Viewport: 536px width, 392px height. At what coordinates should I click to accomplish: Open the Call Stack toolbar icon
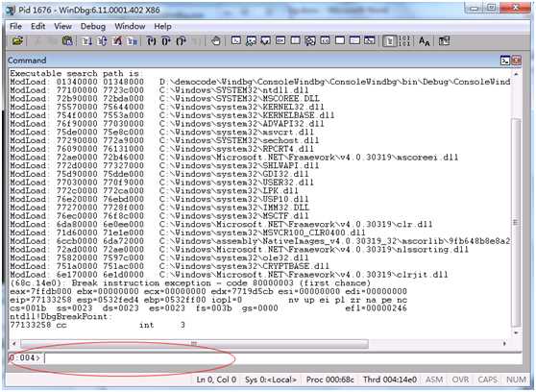tap(310, 41)
